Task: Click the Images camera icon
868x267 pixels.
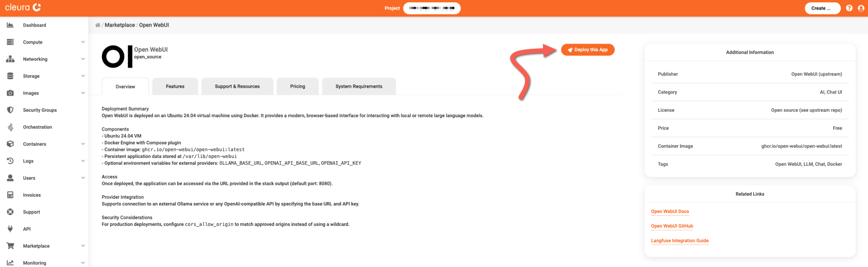Action: [10, 93]
